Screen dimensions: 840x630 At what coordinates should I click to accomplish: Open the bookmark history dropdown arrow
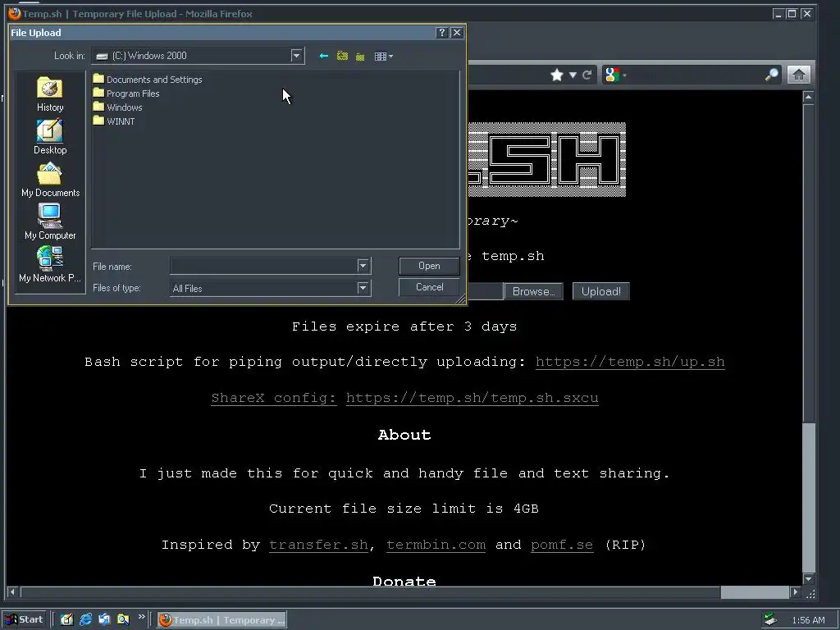[573, 75]
